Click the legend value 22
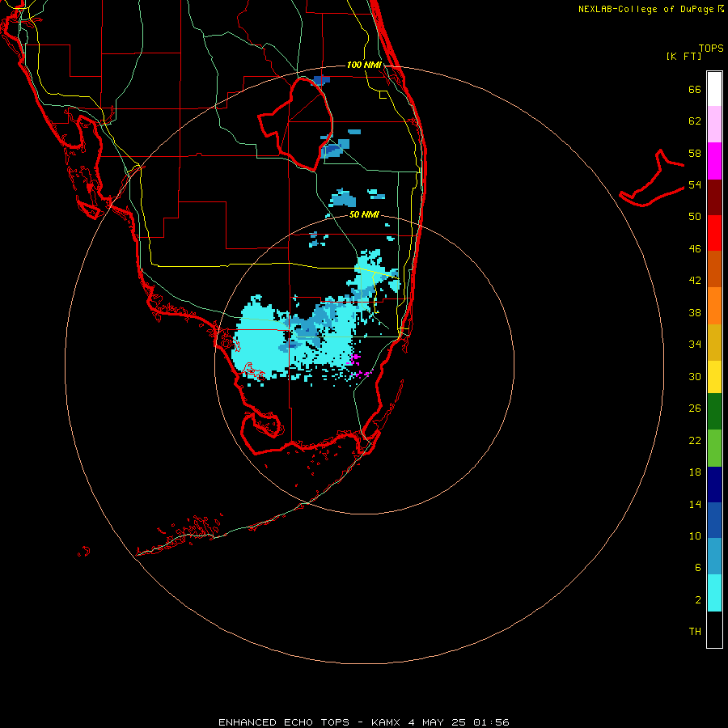The image size is (728, 728). pos(695,440)
